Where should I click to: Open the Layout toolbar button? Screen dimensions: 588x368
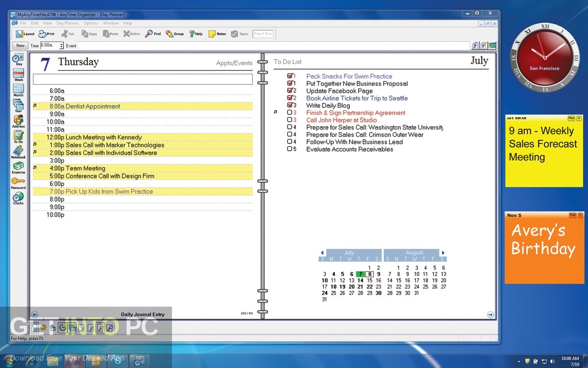point(24,34)
